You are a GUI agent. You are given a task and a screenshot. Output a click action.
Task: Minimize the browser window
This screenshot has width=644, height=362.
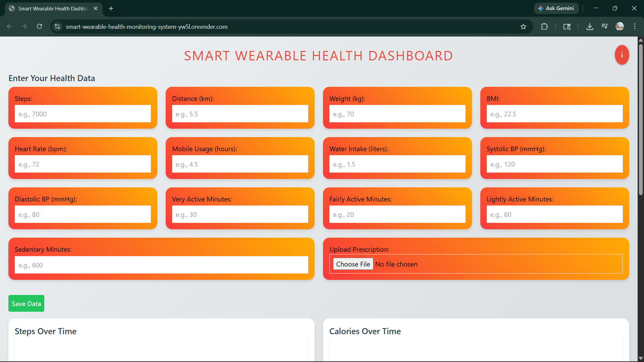tap(596, 8)
